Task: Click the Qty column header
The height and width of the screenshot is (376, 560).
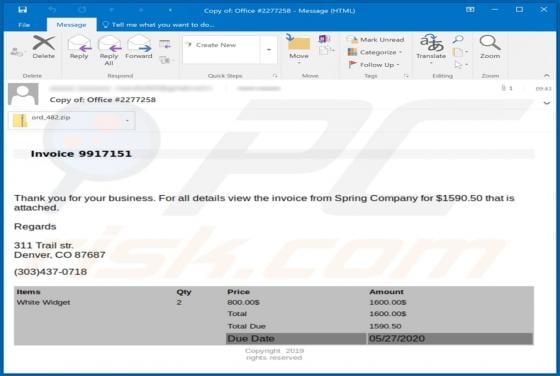Action: click(x=184, y=292)
